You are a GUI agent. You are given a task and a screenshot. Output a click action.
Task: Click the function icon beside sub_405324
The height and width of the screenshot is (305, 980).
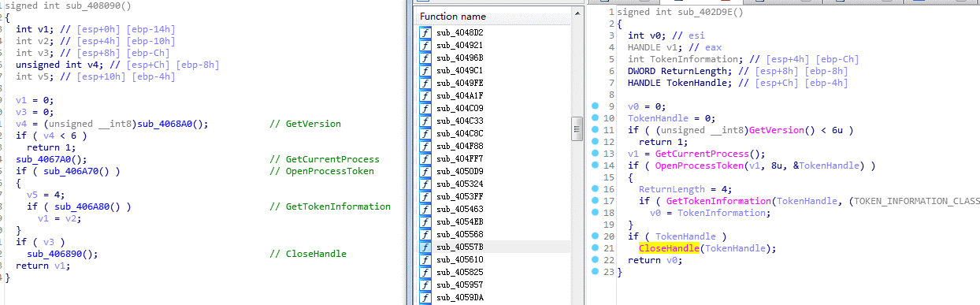coord(425,184)
